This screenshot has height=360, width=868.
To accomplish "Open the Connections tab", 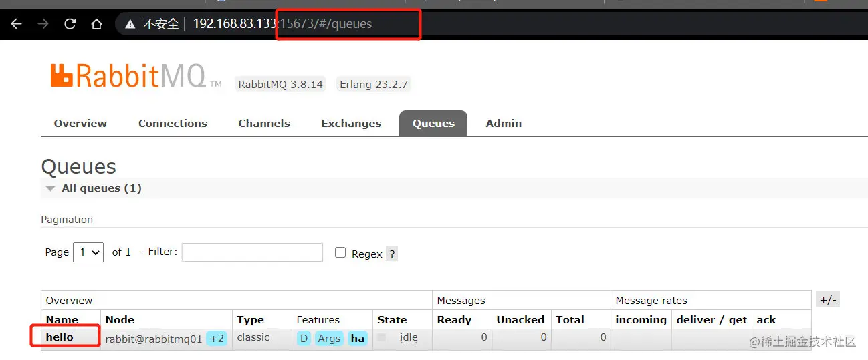I will click(173, 123).
